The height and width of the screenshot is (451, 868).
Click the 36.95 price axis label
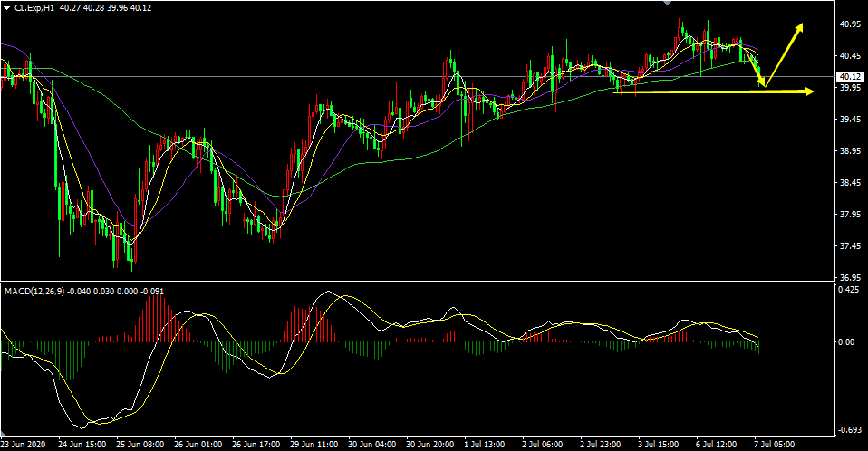click(850, 277)
